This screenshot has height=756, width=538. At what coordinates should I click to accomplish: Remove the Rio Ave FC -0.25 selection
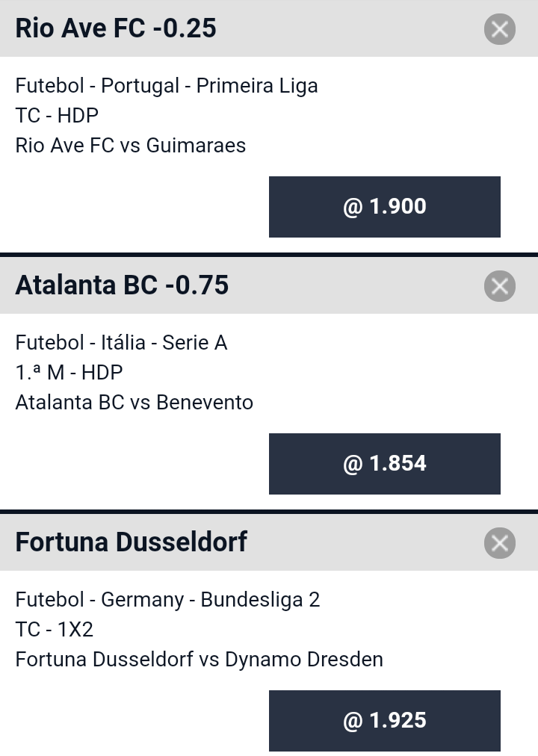tap(499, 29)
